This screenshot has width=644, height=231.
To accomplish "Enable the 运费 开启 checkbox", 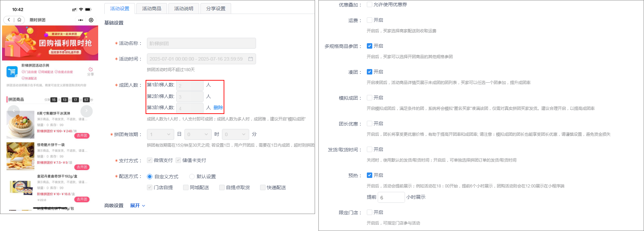I will (x=370, y=20).
